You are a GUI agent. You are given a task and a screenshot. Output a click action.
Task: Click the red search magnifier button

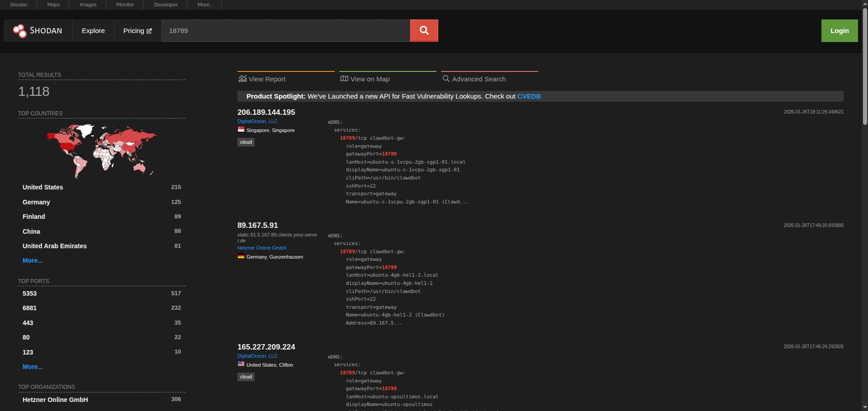click(424, 31)
